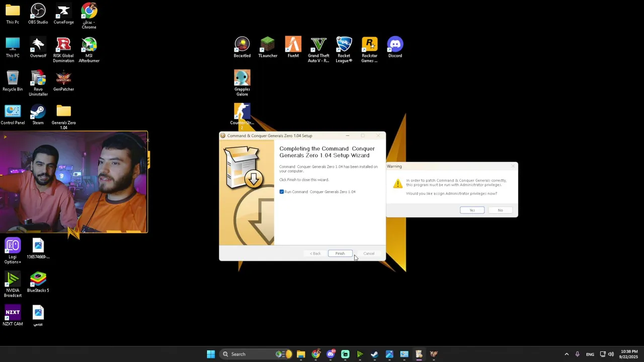The width and height of the screenshot is (644, 362).
Task: Open the monitor-shaped This PC icon
Action: point(13,47)
